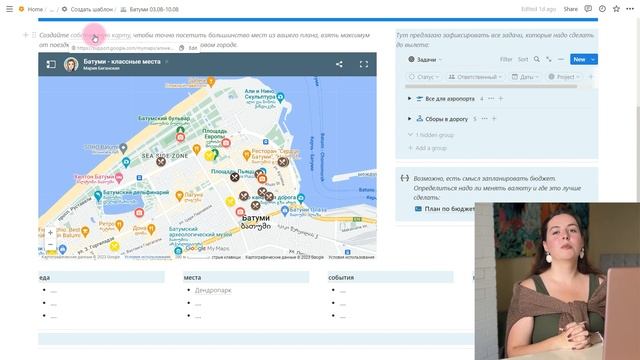Expand the collapsed breadcrumb ellipsis
The height and width of the screenshot is (360, 640).
(x=52, y=9)
